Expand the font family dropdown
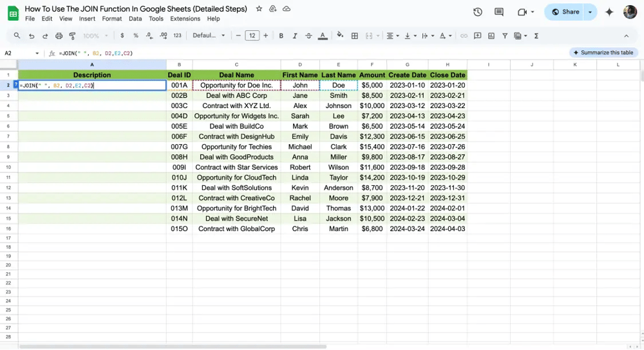The width and height of the screenshot is (644, 350). tap(209, 36)
